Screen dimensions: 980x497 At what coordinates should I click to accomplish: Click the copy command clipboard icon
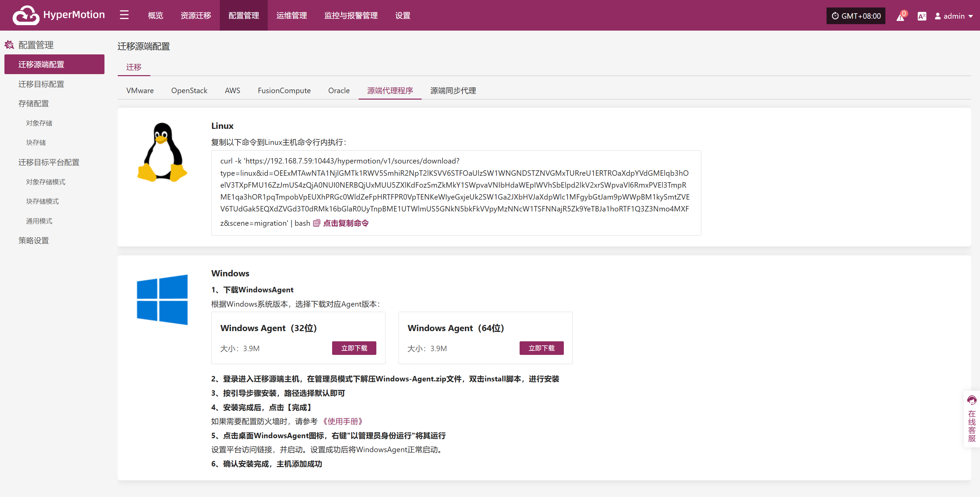click(x=316, y=223)
